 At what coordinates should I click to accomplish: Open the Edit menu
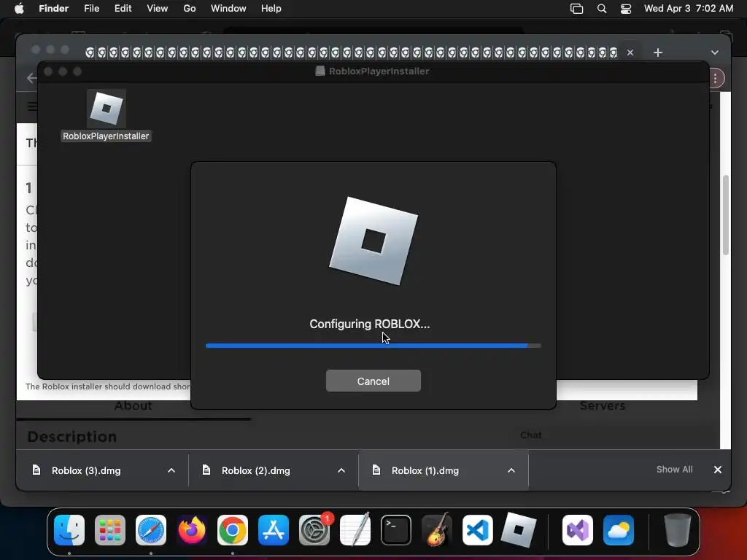pyautogui.click(x=123, y=9)
